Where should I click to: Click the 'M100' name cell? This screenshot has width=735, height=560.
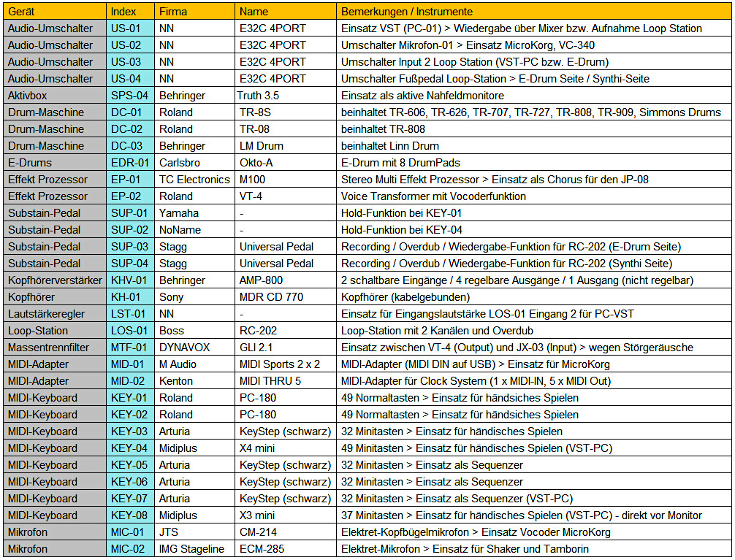pyautogui.click(x=286, y=180)
